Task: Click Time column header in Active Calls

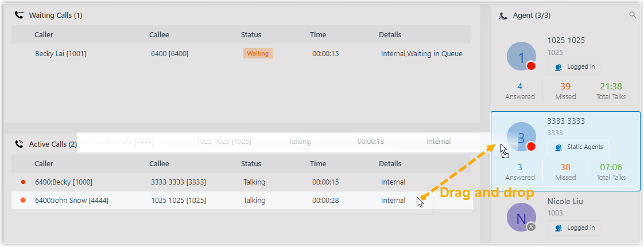Action: coord(318,164)
